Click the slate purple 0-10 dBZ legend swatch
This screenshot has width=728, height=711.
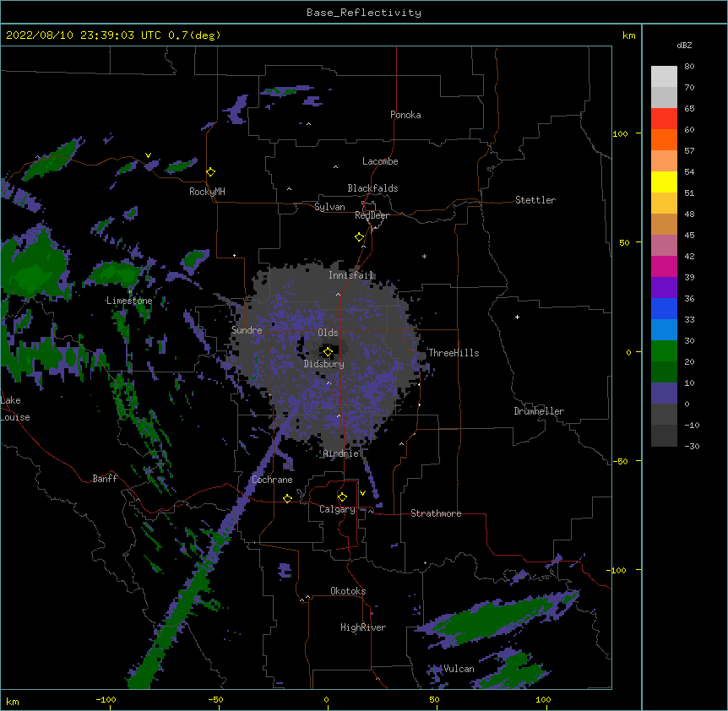(664, 393)
